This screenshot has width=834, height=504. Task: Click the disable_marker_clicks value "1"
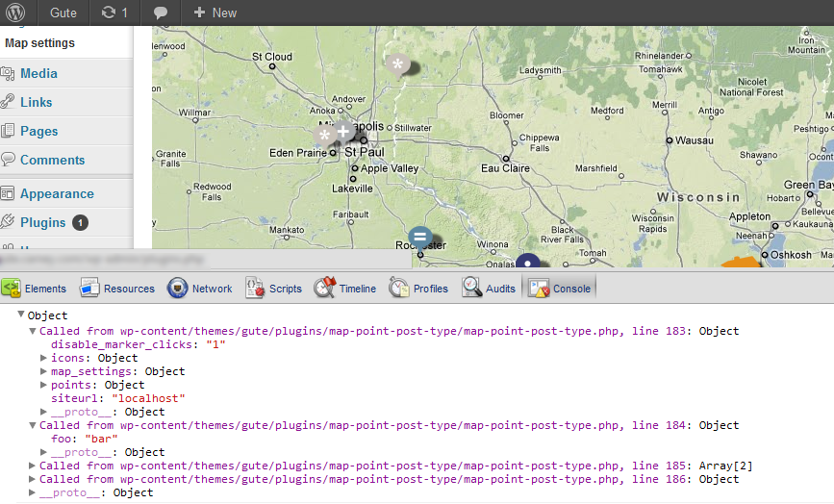pos(215,344)
